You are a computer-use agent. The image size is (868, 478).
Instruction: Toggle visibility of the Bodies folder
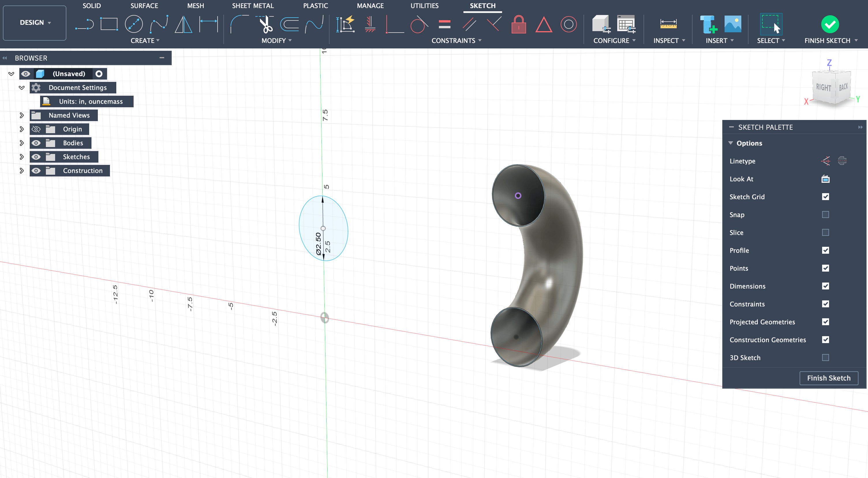click(36, 143)
